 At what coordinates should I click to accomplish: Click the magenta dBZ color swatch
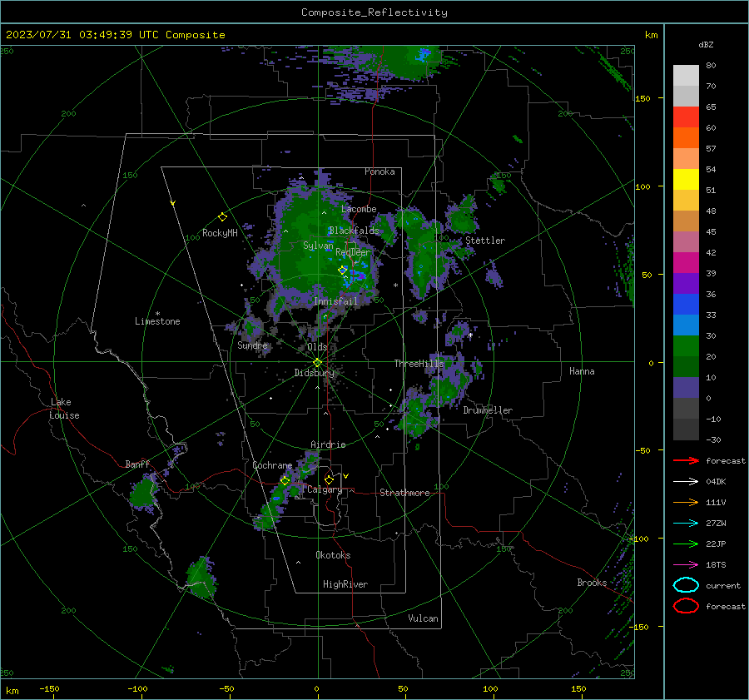click(x=686, y=262)
